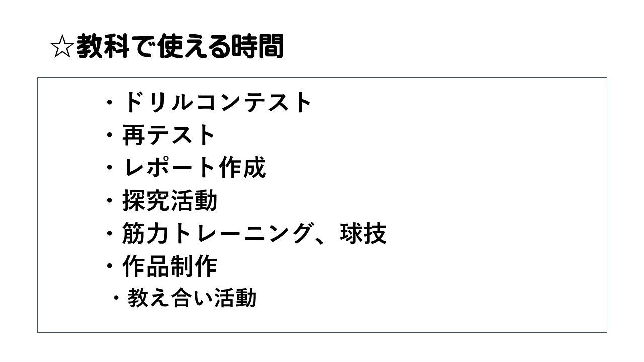Select the ドリルコンテスト line
Image resolution: width=644 pixels, height=362 pixels.
(217, 103)
